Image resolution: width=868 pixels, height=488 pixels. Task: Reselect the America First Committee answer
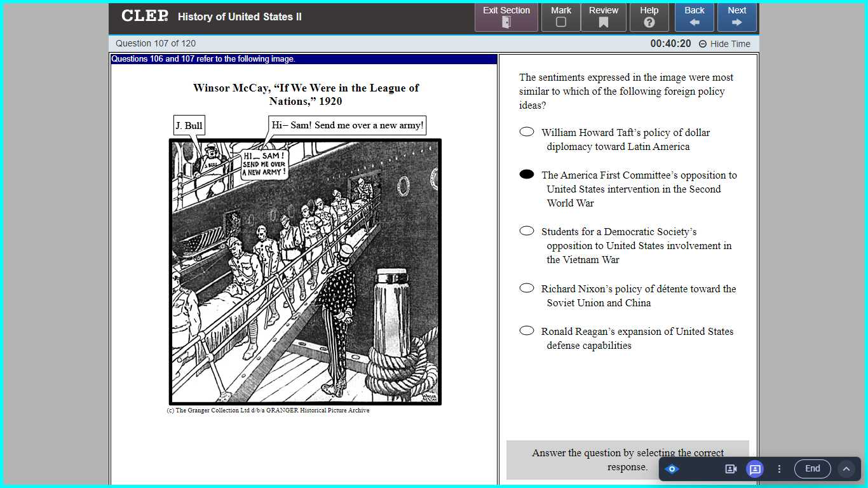[526, 173]
